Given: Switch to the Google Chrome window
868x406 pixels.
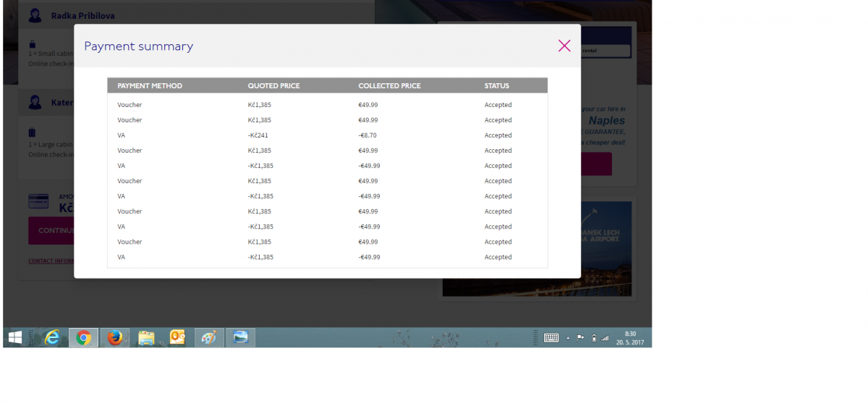Looking at the screenshot, I should pyautogui.click(x=83, y=337).
